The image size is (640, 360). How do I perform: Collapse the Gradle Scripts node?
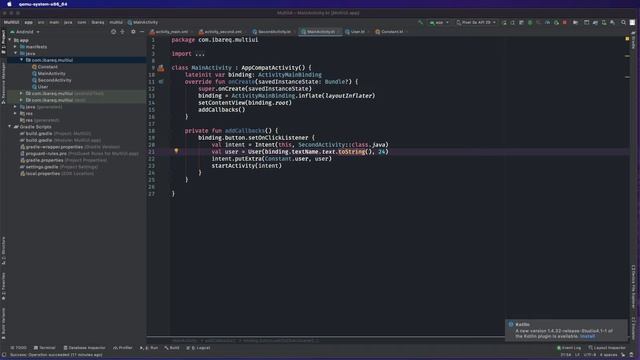coord(10,127)
